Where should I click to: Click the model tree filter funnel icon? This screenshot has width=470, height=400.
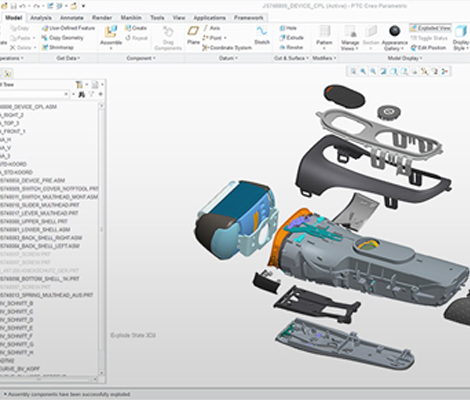tap(91, 95)
